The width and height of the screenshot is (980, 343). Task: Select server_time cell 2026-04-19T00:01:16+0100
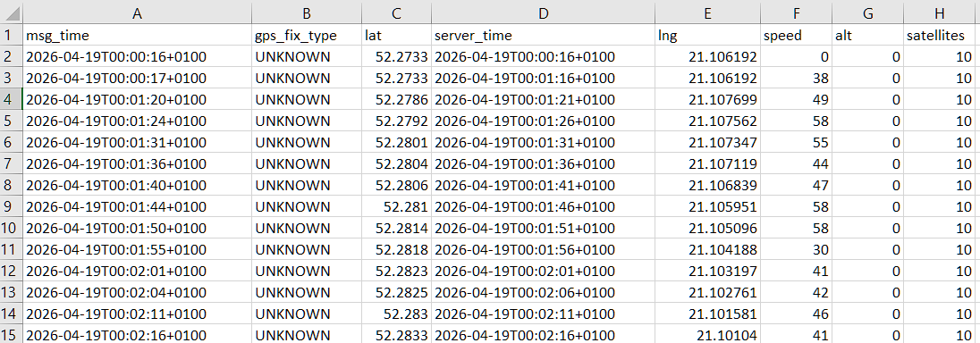(x=543, y=78)
